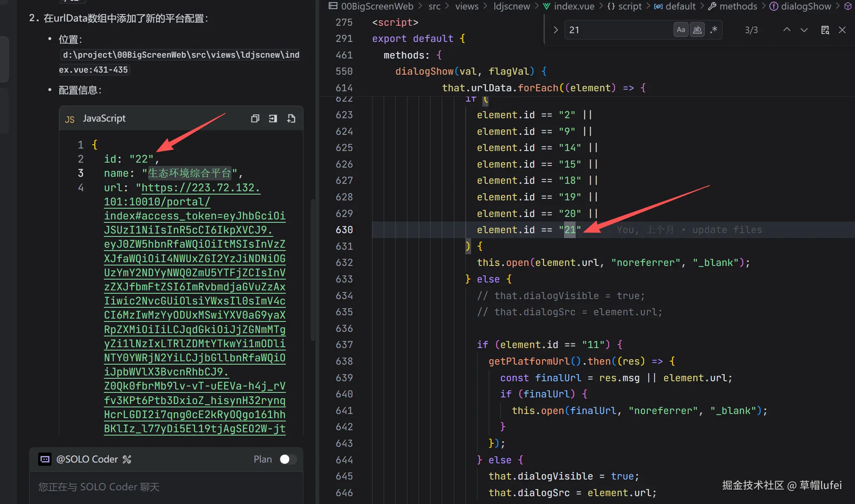This screenshot has height=504, width=855.
Task: Enable the Plan mode switch
Action: pyautogui.click(x=288, y=459)
